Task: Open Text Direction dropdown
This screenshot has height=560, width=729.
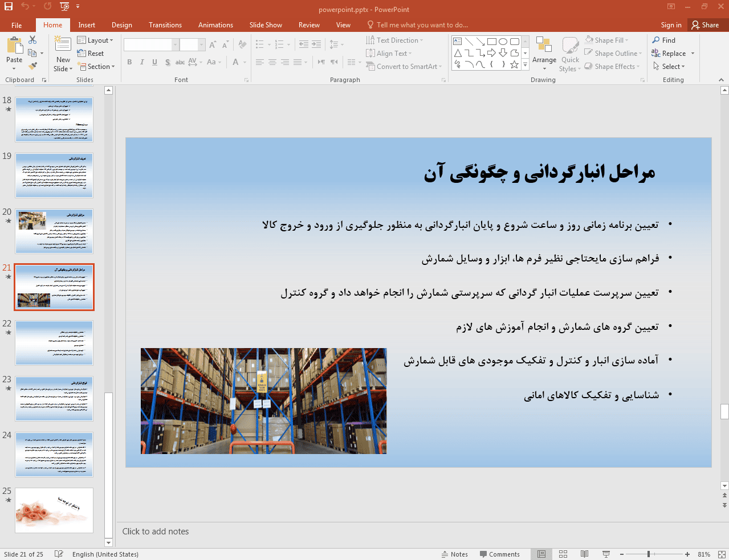Action: click(x=394, y=40)
